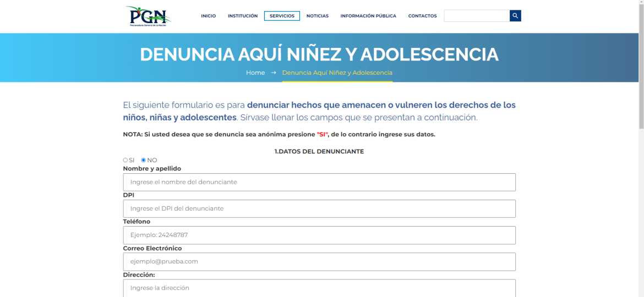Click the search text box in header
This screenshot has width=644, height=297.
click(477, 16)
